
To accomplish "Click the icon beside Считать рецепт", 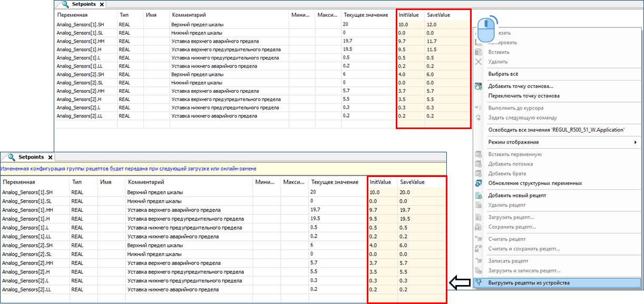I will pos(479,239).
